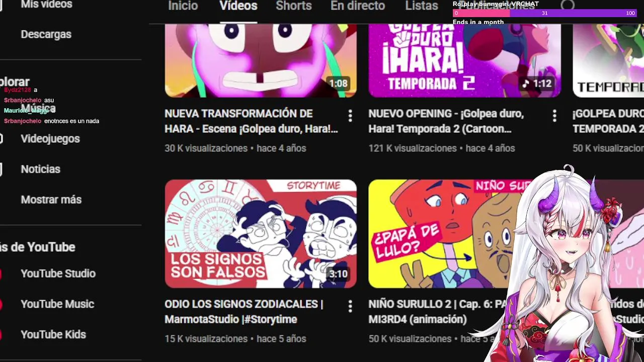
Task: Open the En directo tab
Action: [x=358, y=6]
